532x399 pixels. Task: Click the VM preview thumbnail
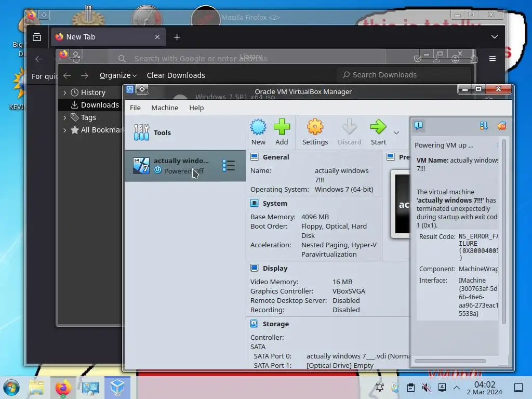[x=401, y=204]
